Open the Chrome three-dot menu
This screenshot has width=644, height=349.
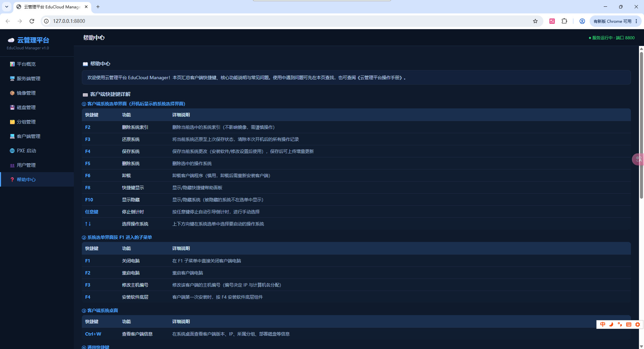point(636,21)
